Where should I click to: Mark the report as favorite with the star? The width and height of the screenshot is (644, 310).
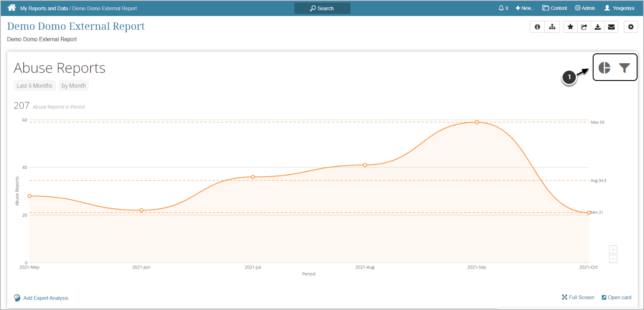click(x=570, y=27)
